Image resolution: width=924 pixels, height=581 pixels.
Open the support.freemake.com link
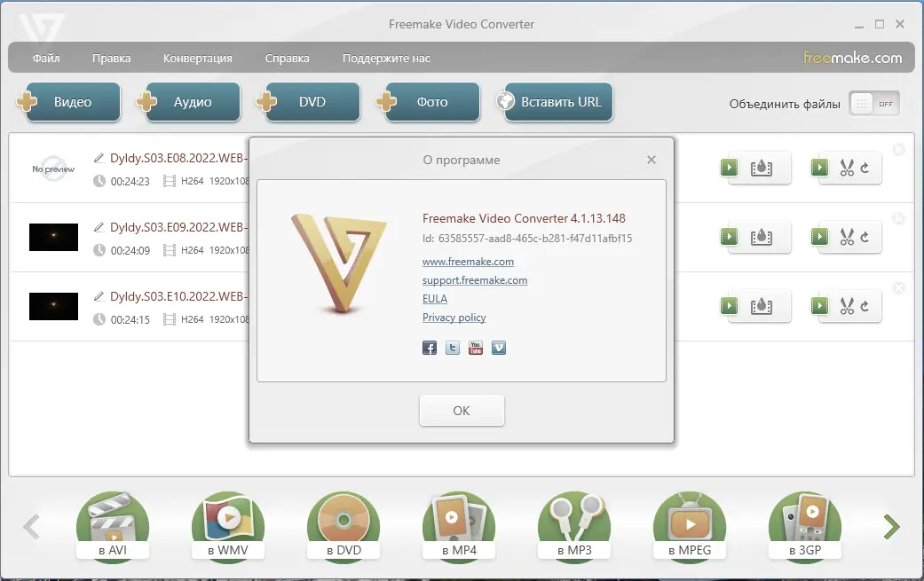click(475, 279)
